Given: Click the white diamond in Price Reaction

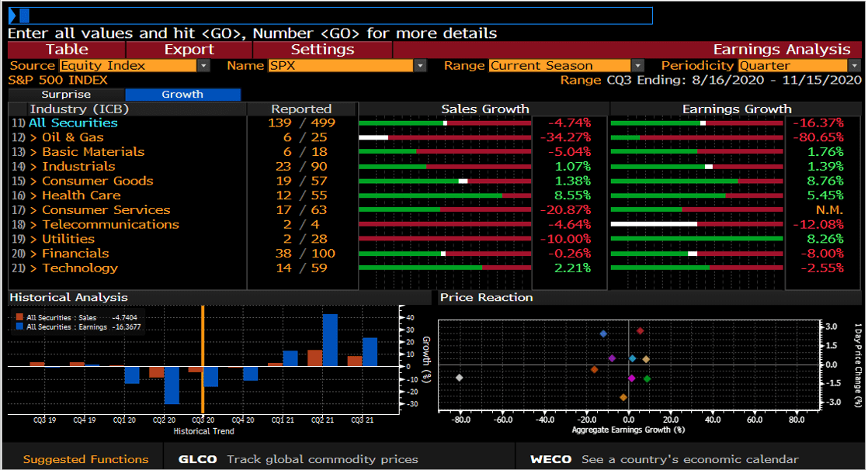Looking at the screenshot, I should 460,378.
